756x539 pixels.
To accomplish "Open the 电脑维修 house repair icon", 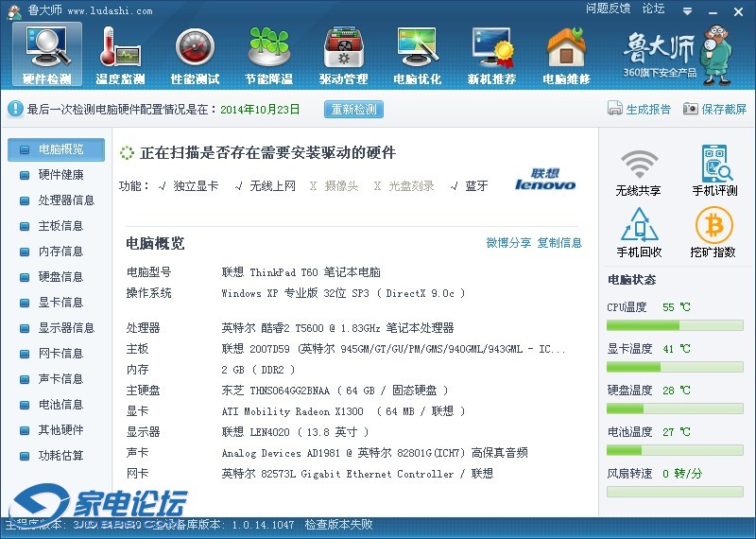I will point(566,54).
